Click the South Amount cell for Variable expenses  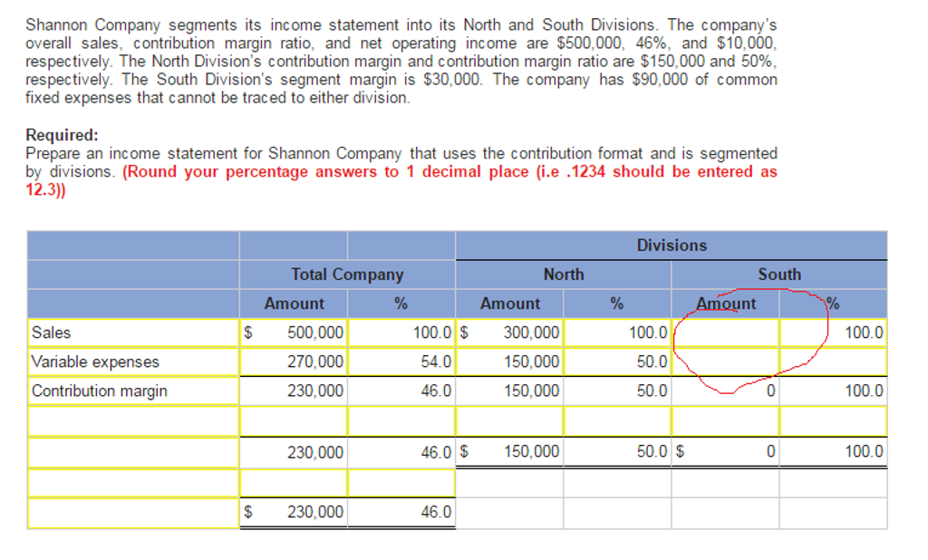coord(725,362)
